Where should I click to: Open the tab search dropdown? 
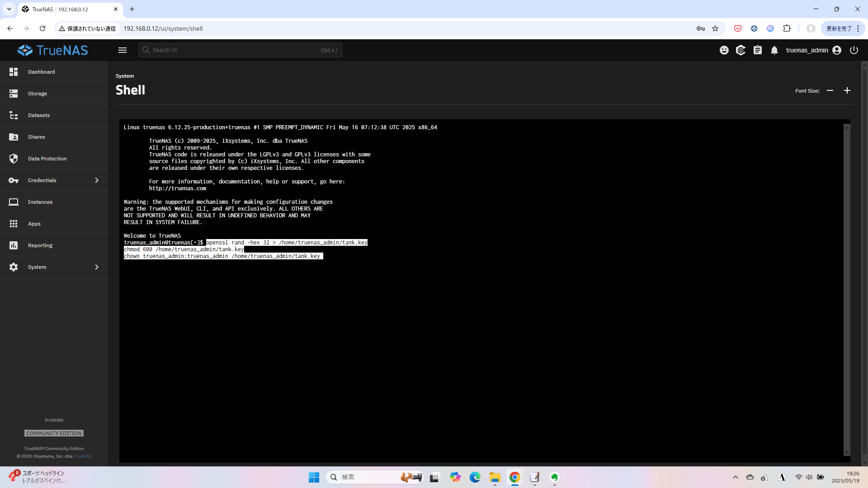tap(9, 9)
